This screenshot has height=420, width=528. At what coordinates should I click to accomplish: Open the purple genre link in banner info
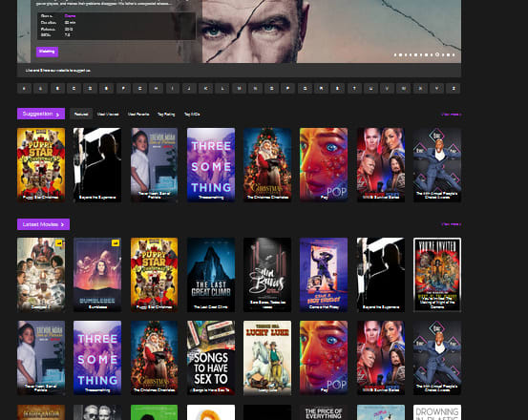tap(70, 16)
